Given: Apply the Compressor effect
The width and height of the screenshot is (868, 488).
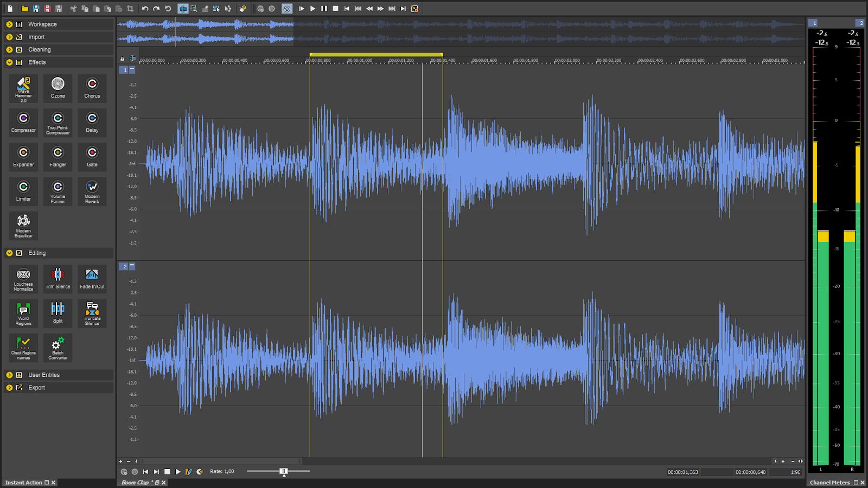Looking at the screenshot, I should click(23, 123).
